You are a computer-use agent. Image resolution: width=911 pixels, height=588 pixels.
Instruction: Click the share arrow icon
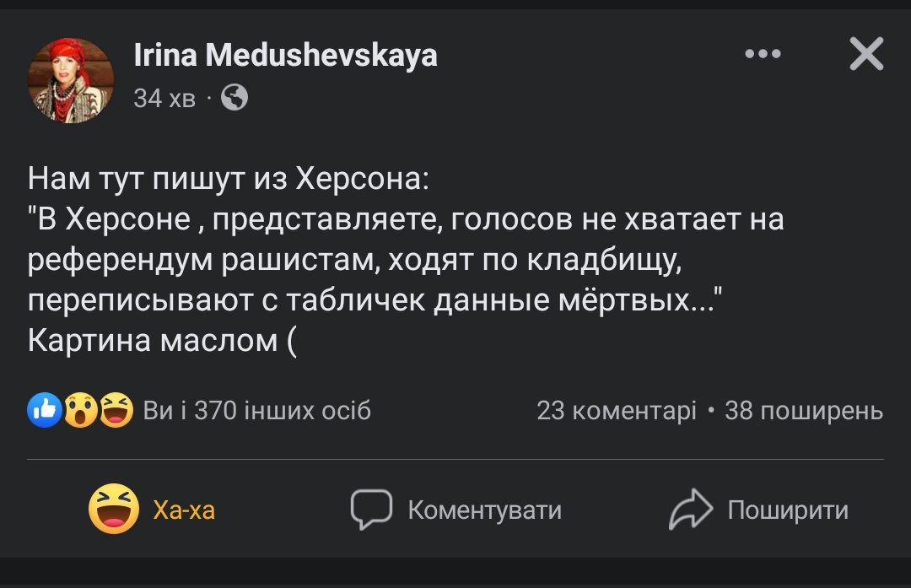[x=691, y=510]
